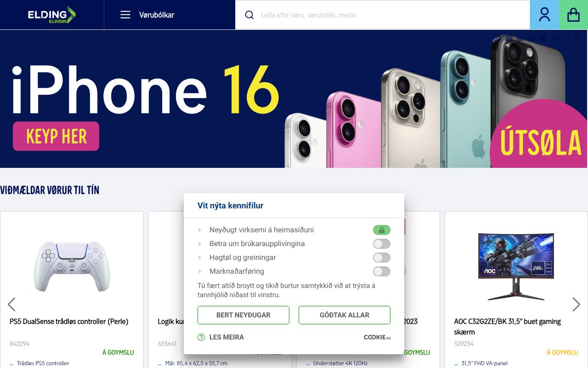
Task: Click the Les meira question mark icon
Action: click(x=201, y=337)
